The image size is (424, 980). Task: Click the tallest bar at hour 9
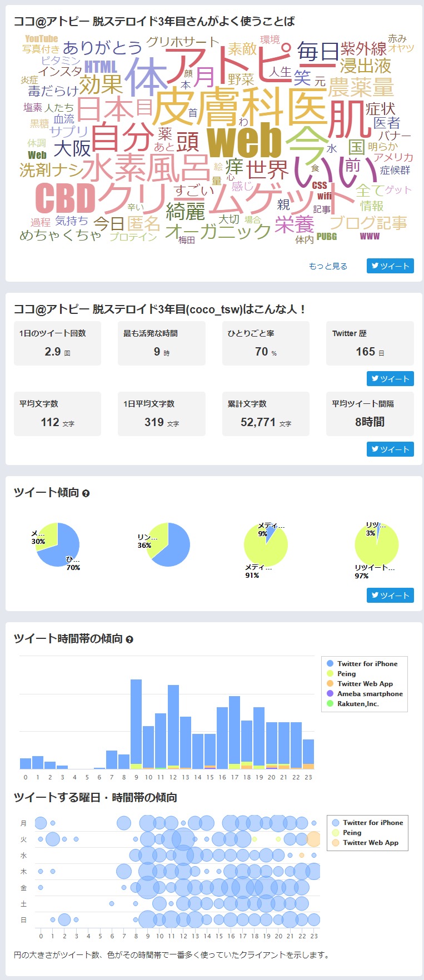click(136, 722)
